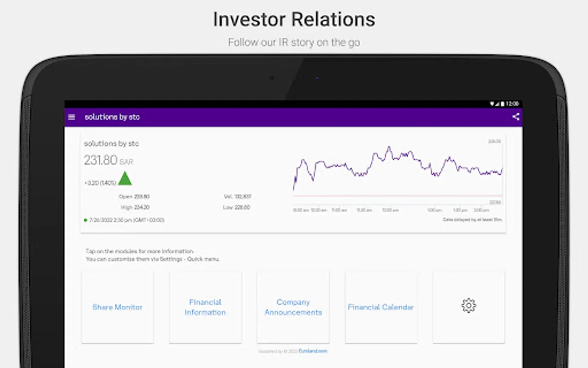
Task: Tap the Wi-Fi icon in status bar
Action: [x=492, y=104]
